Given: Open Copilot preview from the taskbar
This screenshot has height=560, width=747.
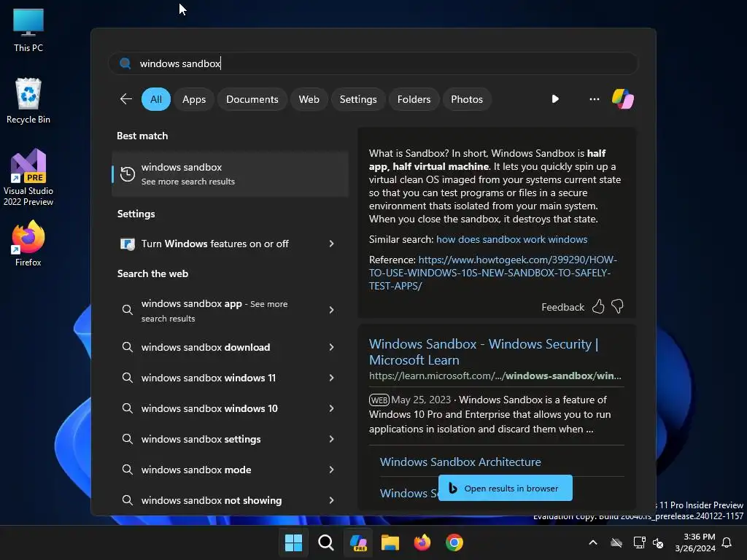Looking at the screenshot, I should (358, 542).
